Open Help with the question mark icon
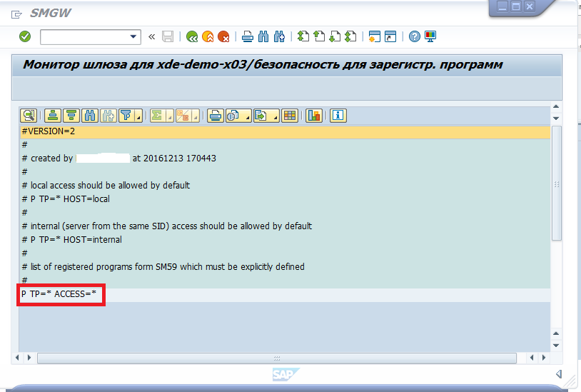The width and height of the screenshot is (581, 392). 414,36
